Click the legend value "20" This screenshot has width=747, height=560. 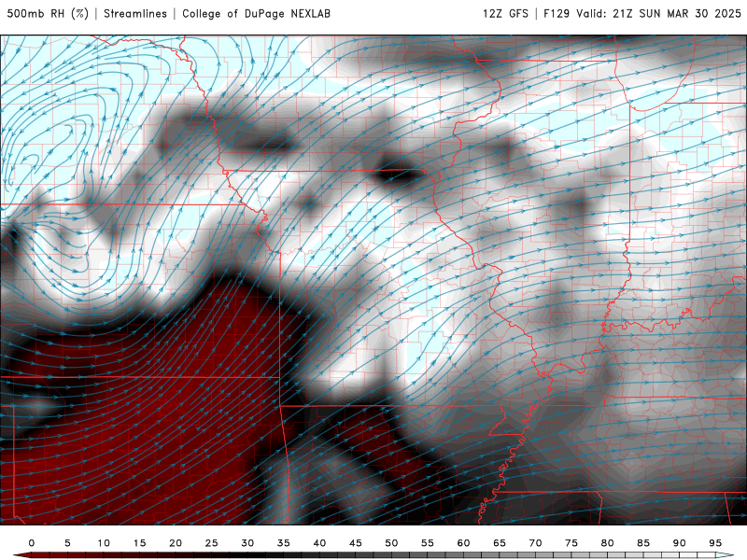[176, 543]
